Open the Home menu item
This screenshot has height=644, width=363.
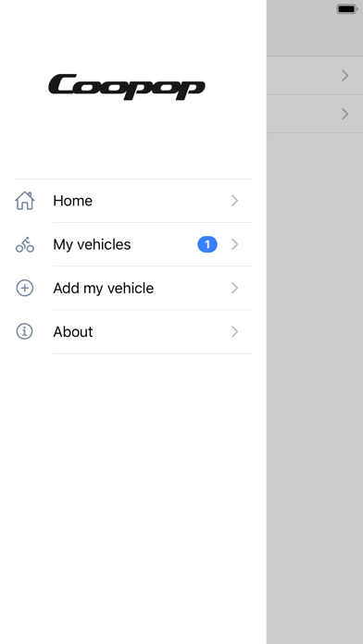[133, 201]
